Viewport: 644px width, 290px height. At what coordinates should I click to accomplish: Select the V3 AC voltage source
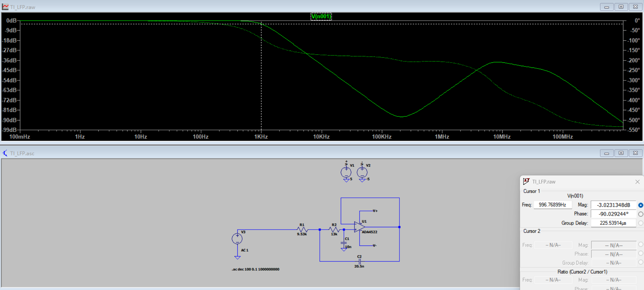point(237,239)
